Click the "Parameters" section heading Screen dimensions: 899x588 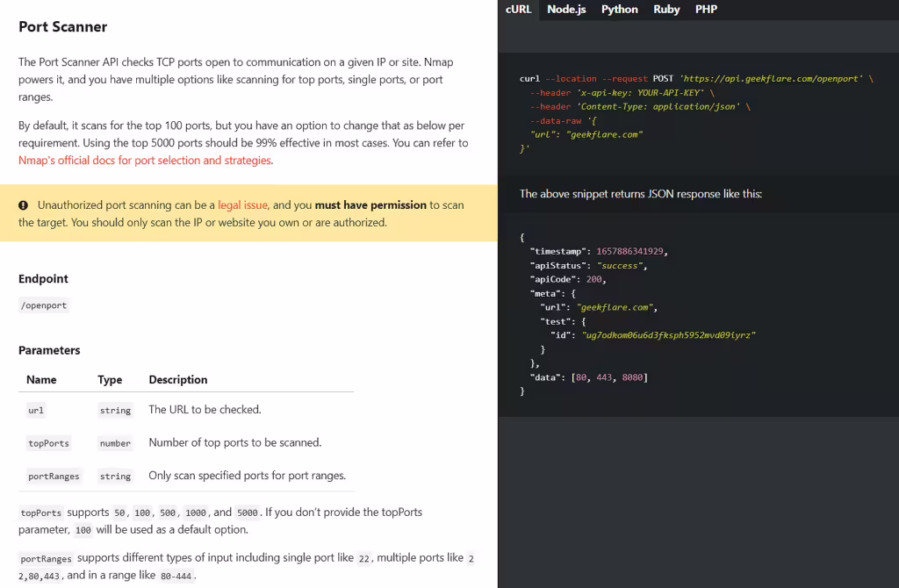tap(49, 351)
